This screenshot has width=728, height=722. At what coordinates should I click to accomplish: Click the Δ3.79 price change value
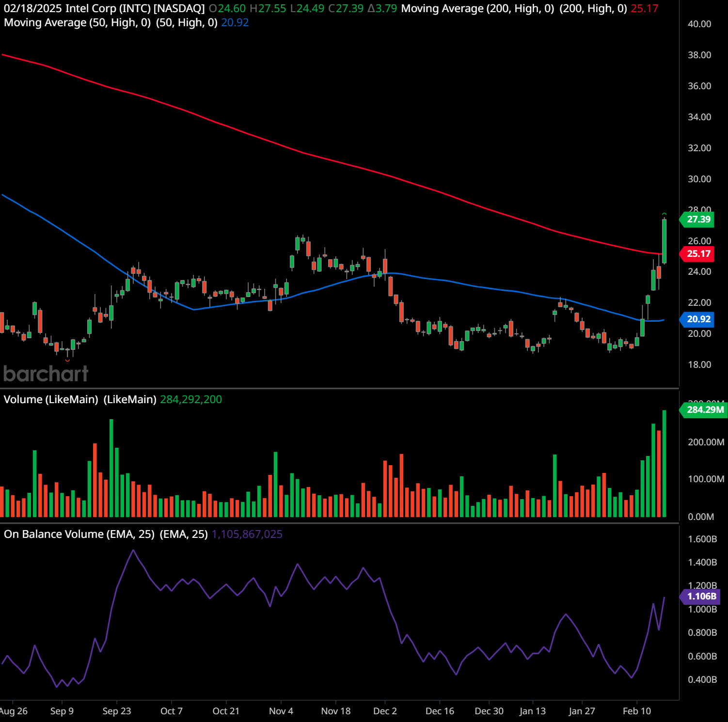click(382, 9)
